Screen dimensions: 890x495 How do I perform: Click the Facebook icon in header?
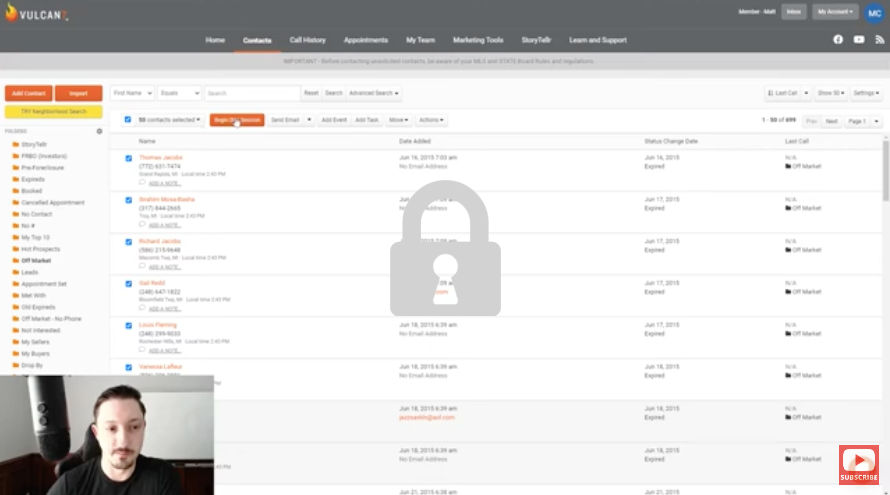[838, 40]
